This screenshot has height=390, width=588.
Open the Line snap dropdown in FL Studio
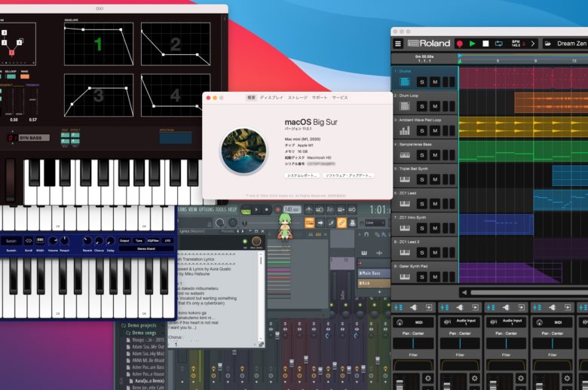coord(374,223)
